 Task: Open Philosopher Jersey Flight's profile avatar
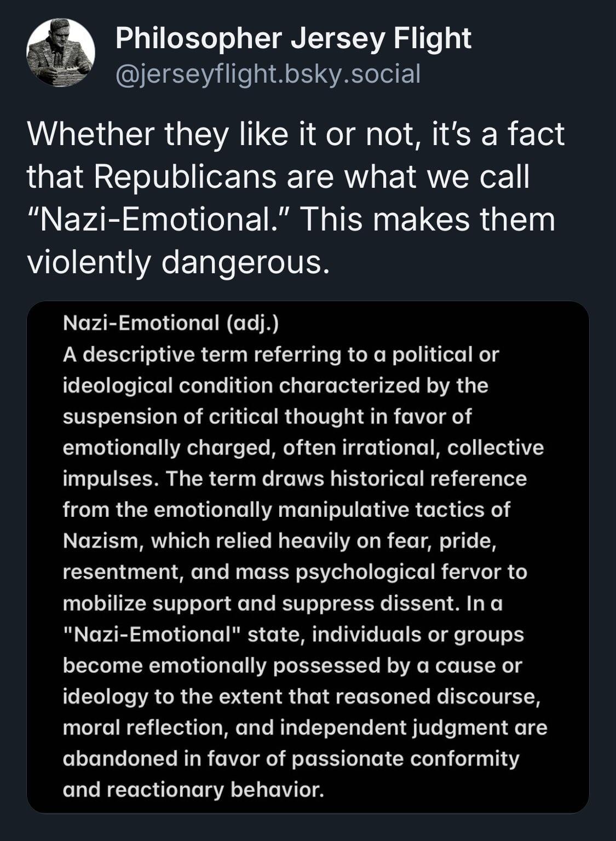pyautogui.click(x=61, y=53)
